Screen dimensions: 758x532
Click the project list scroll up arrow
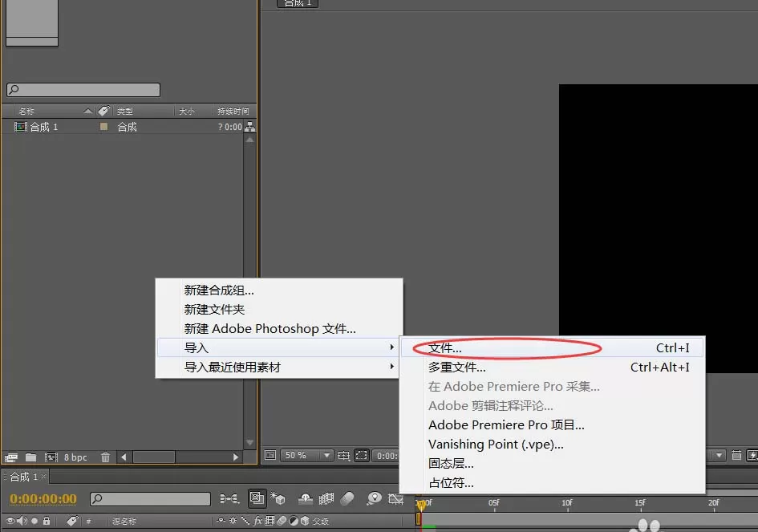pos(250,140)
